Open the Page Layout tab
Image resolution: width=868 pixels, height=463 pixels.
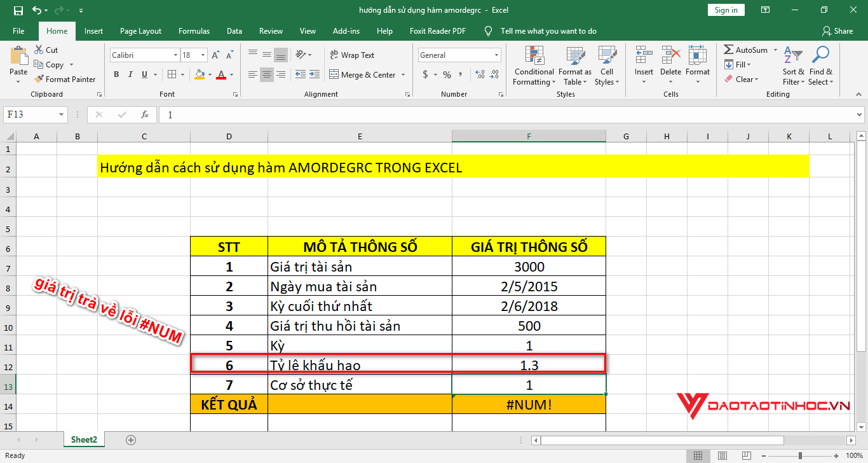coord(140,31)
